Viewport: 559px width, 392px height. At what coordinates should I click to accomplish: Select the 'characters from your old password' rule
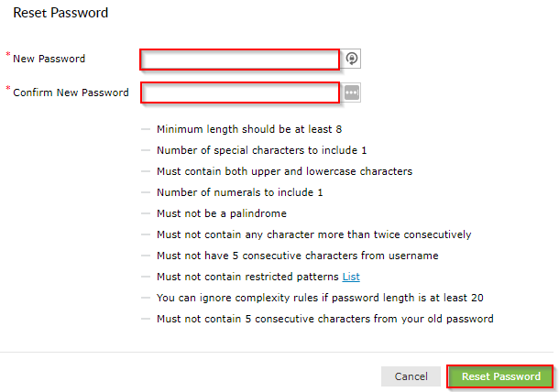tap(325, 319)
